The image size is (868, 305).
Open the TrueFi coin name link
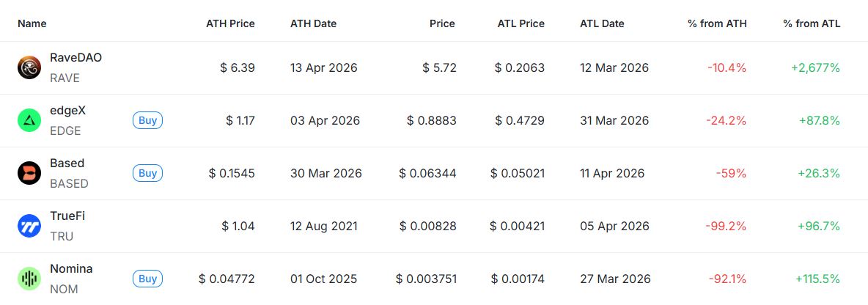[67, 216]
